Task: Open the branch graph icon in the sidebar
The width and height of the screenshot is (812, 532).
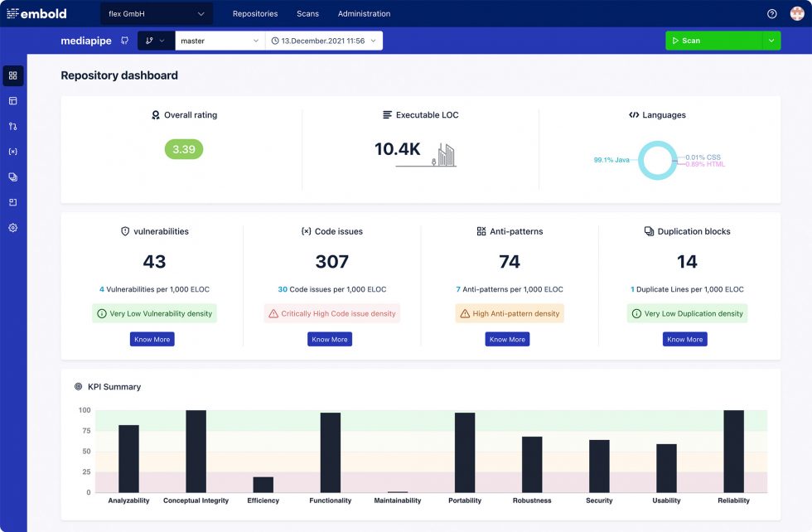Action: point(12,126)
